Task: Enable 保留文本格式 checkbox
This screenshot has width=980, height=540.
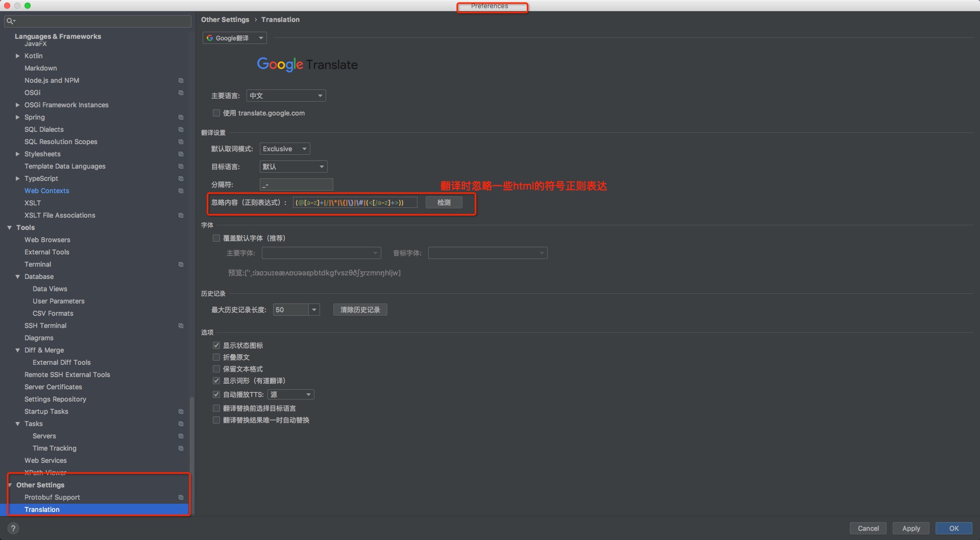Action: tap(216, 369)
